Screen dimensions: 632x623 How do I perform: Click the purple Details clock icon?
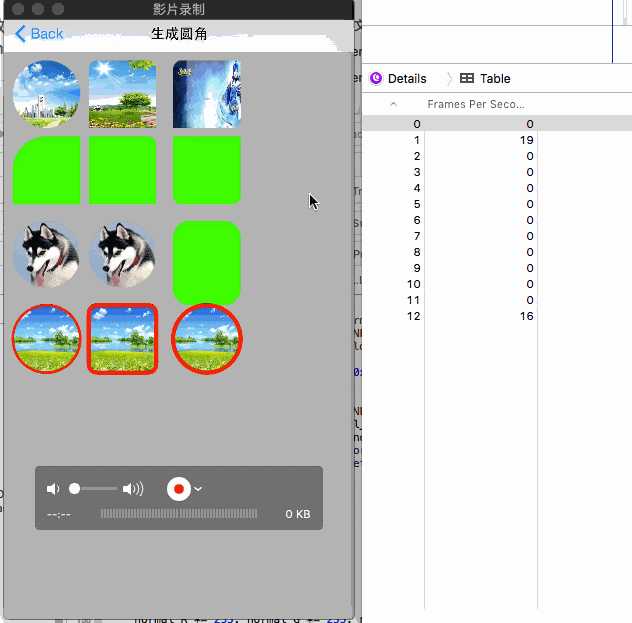click(x=376, y=78)
